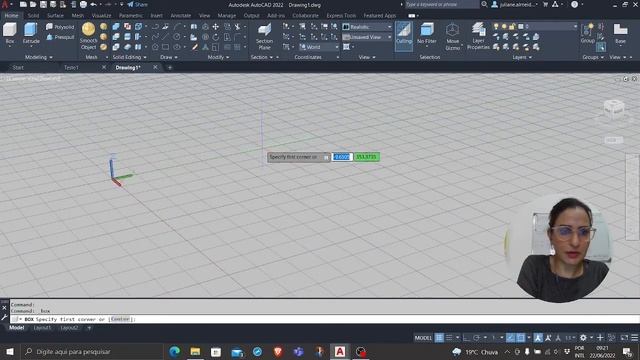Viewport: 640px width, 360px height.
Task: Switch to the Layout1 tab
Action: pos(42,328)
